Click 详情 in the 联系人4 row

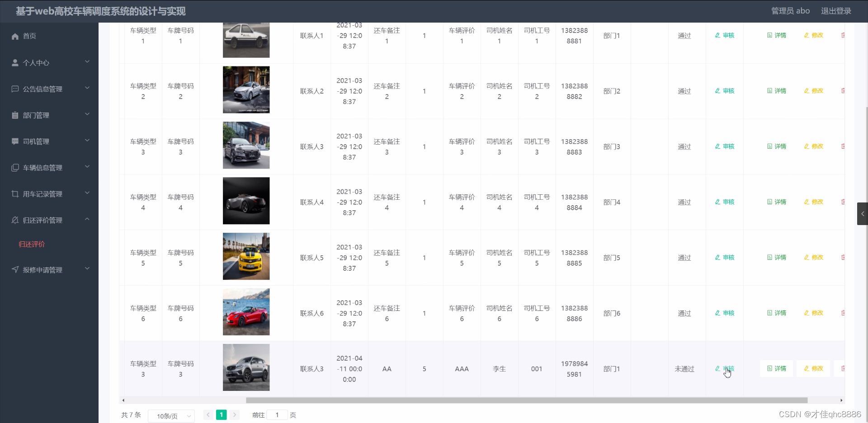[777, 202]
